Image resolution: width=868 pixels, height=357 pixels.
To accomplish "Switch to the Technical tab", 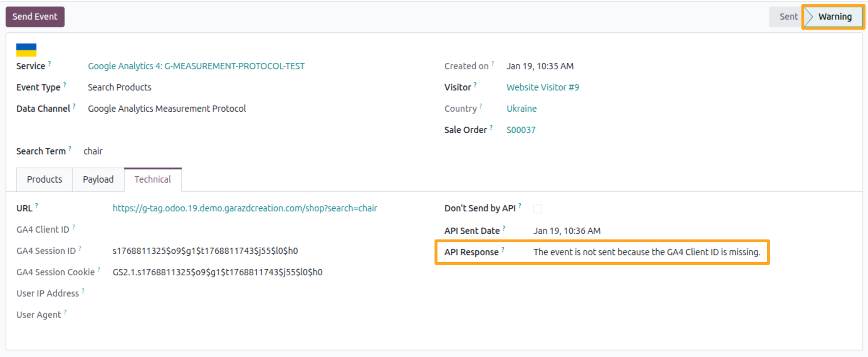I will [153, 179].
